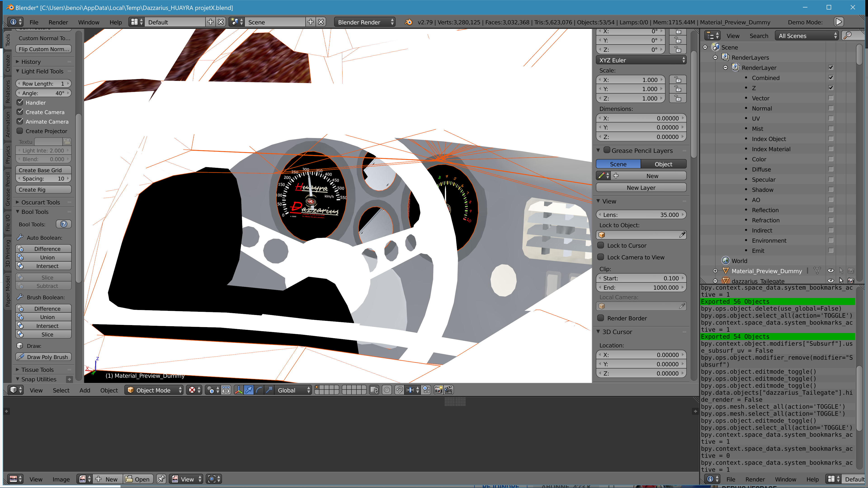Expand Material_Preview_Dummy tree item
Viewport: 868px width, 488px height.
715,271
